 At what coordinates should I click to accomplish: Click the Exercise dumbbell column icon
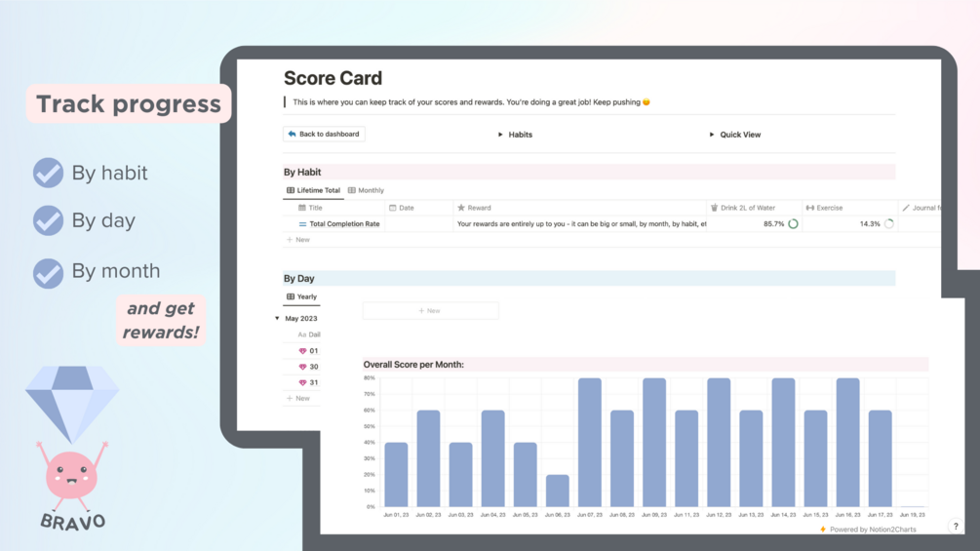point(810,208)
